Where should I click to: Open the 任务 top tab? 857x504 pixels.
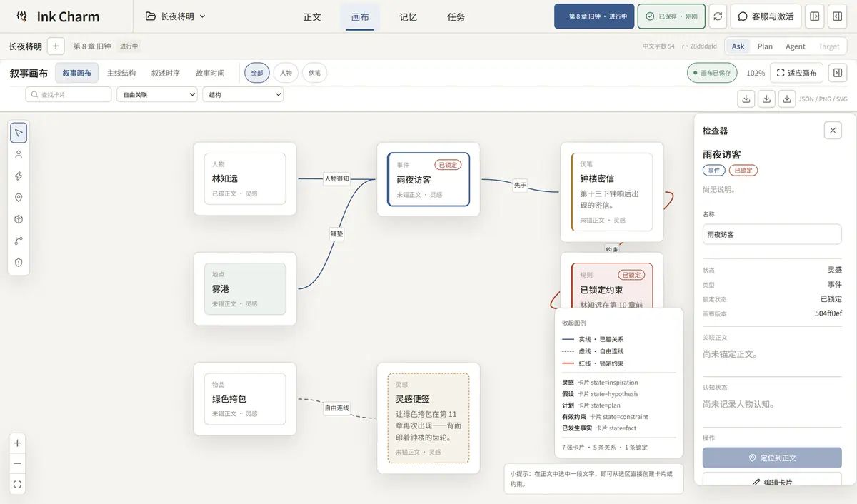pyautogui.click(x=456, y=17)
